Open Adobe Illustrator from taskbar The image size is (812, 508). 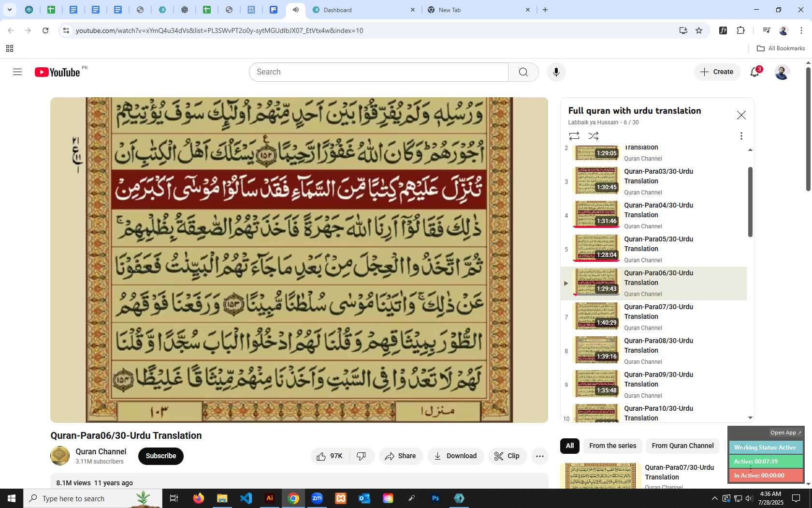(270, 498)
